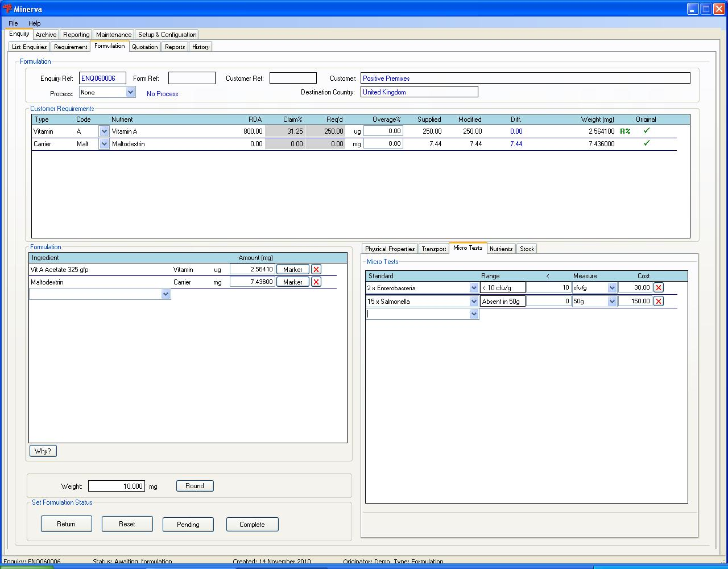The width and height of the screenshot is (728, 569).
Task: Open the new ingredient dropdown
Action: pyautogui.click(x=166, y=294)
